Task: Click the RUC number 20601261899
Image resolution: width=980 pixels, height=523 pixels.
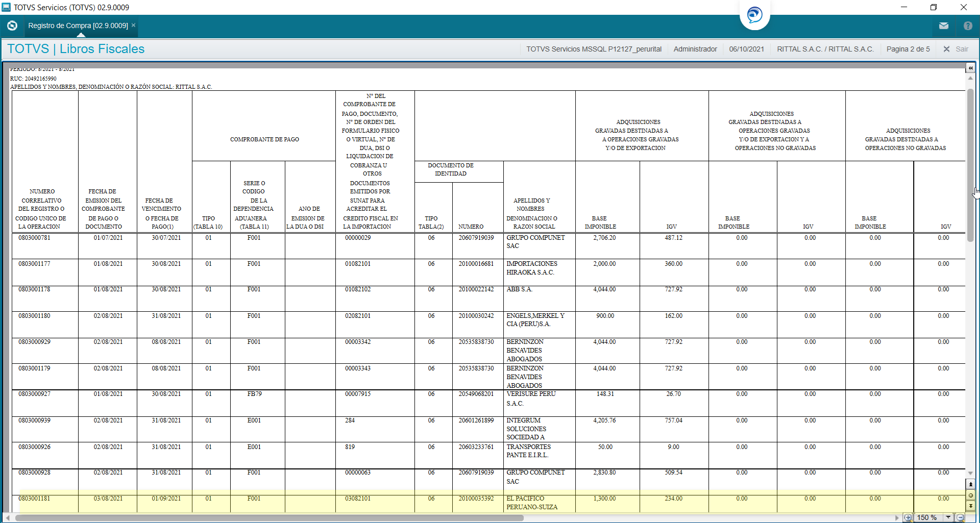Action: tap(476, 420)
